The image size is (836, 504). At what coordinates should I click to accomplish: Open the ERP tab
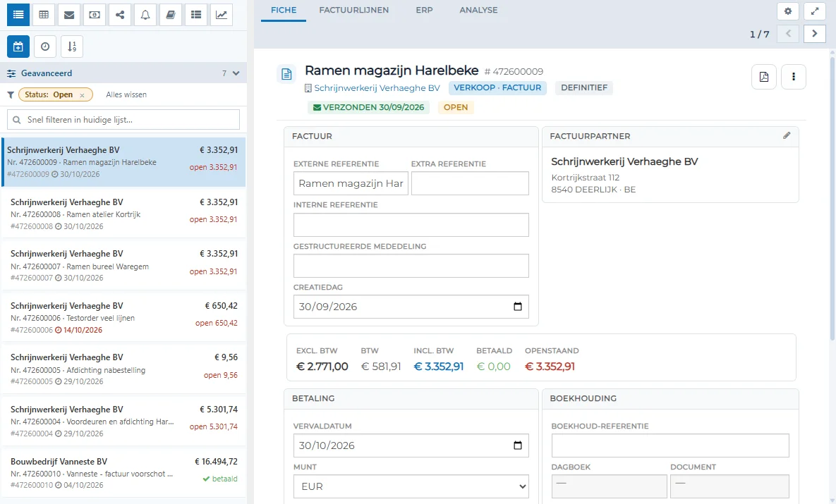(x=425, y=10)
